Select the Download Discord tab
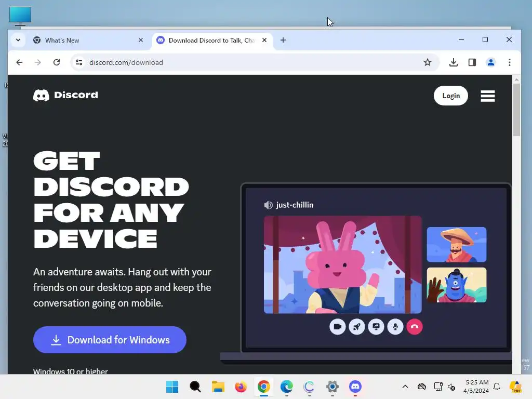The width and height of the screenshot is (532, 399). pyautogui.click(x=212, y=41)
